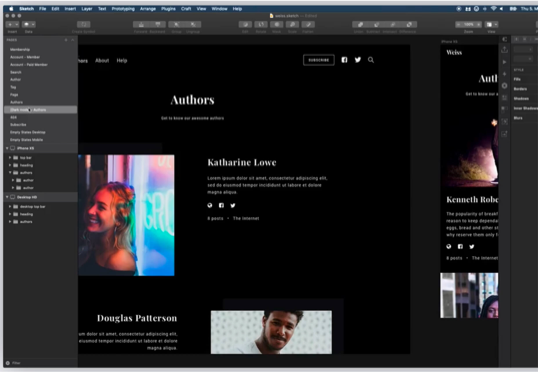
Task: Zoom in with the plus button
Action: click(x=479, y=24)
